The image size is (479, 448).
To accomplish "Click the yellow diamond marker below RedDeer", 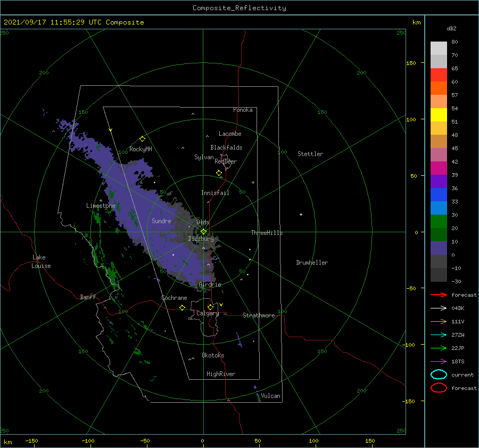I will click(x=219, y=173).
